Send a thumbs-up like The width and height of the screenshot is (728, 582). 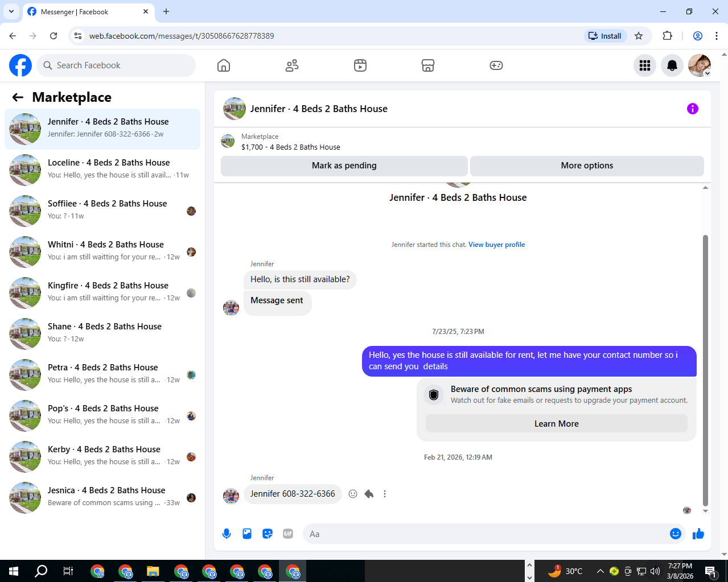698,534
